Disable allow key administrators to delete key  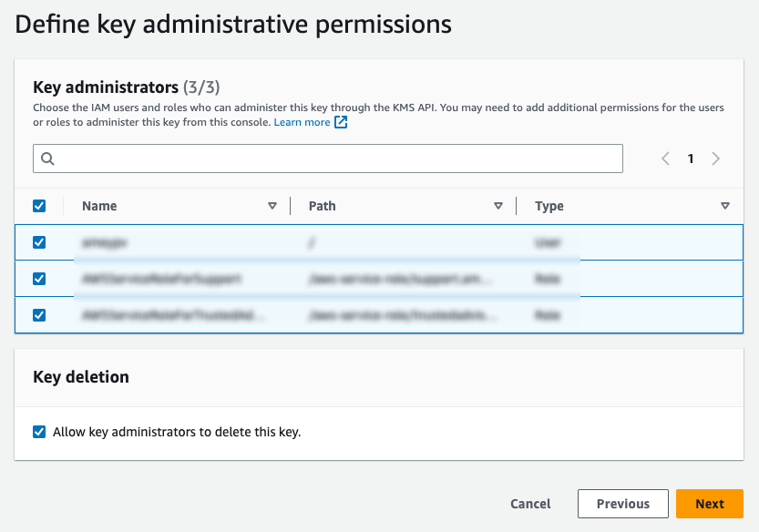coord(39,431)
